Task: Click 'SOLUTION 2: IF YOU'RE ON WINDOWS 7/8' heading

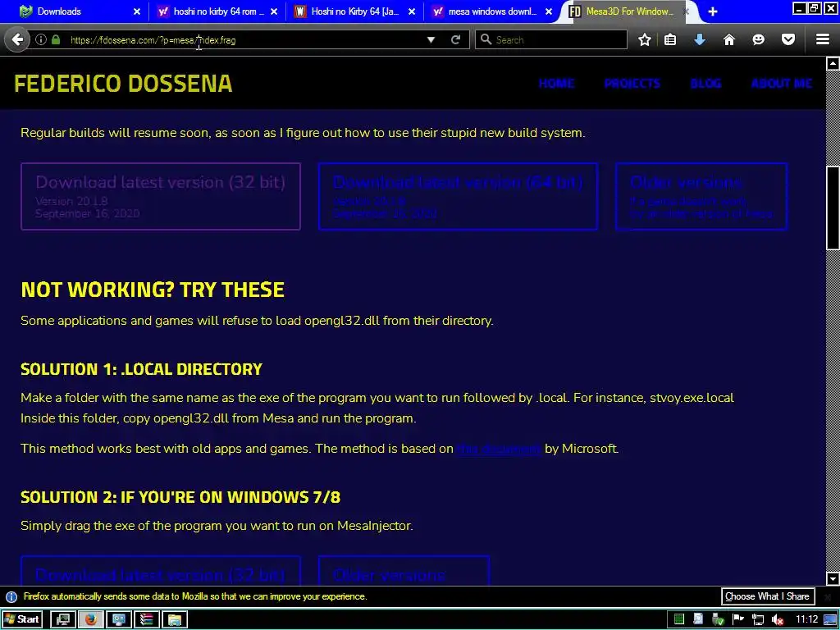Action: pyautogui.click(x=180, y=497)
